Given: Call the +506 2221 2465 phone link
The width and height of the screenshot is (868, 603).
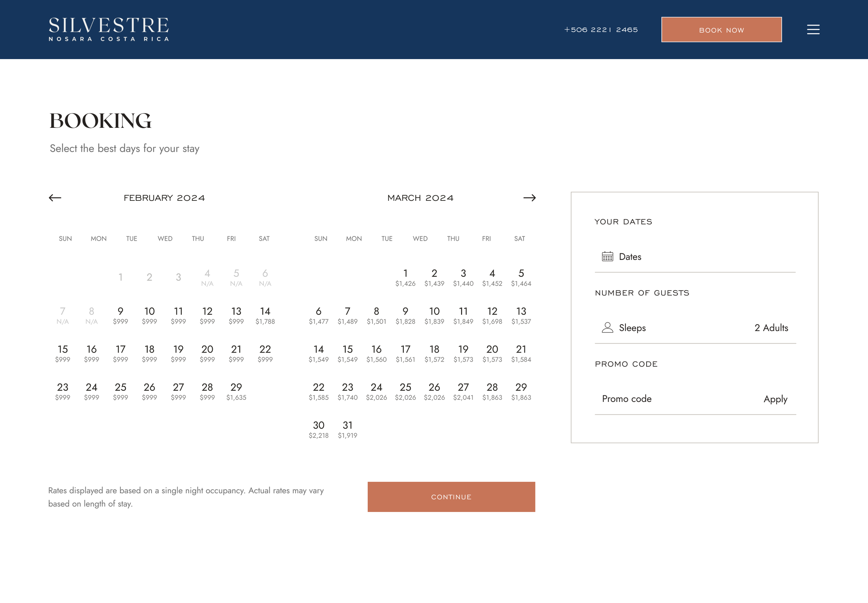Looking at the screenshot, I should point(601,30).
